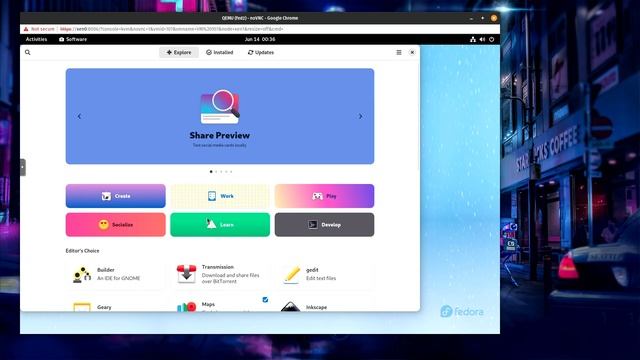Viewport: 640px width, 360px height.
Task: Select the first carousel page dot
Action: click(211, 172)
